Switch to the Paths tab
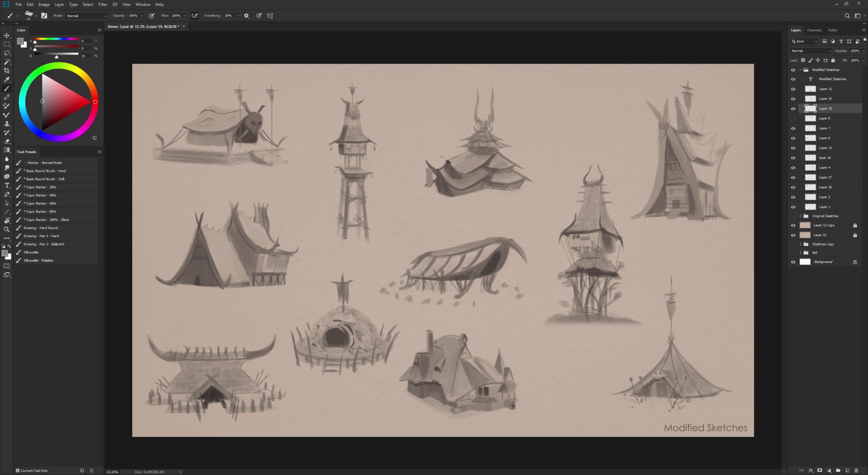868x475 pixels. coord(832,30)
